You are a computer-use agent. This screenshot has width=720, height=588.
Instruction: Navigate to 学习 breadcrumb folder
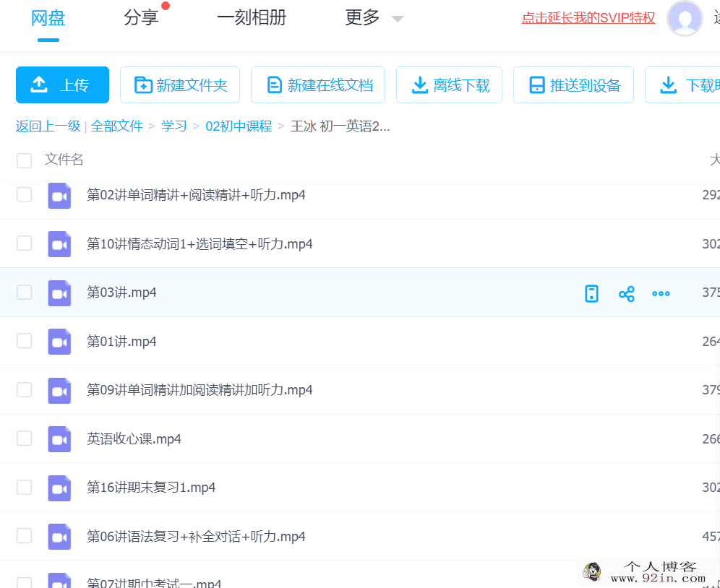click(174, 126)
